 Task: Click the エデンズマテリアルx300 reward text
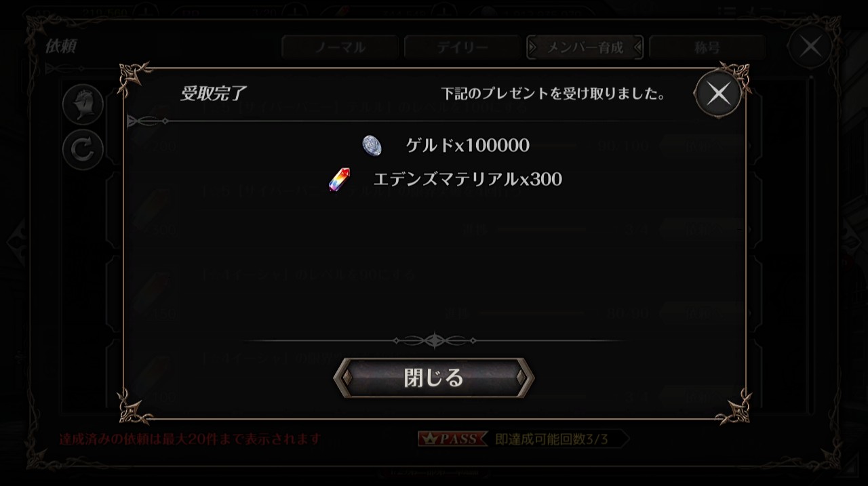tap(467, 180)
